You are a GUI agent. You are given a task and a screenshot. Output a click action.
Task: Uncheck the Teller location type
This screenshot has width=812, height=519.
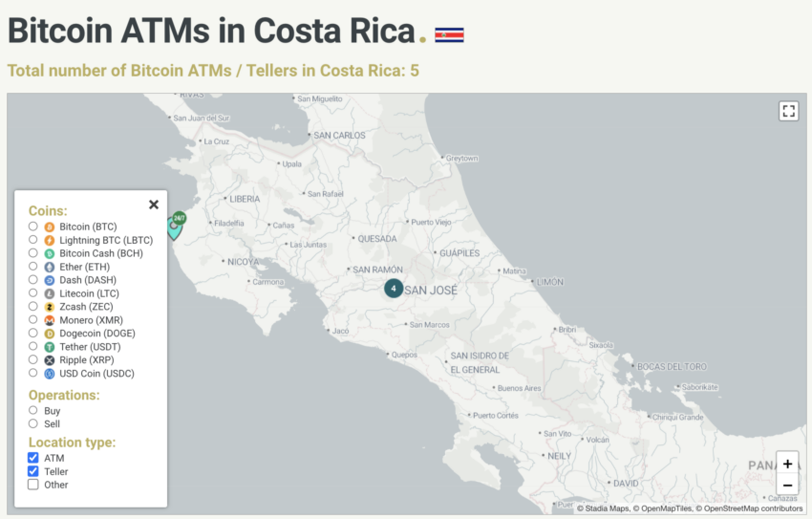(33, 471)
